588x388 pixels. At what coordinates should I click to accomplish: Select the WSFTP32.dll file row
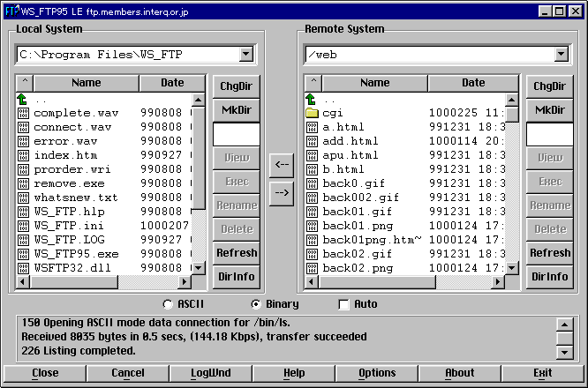tap(104, 268)
